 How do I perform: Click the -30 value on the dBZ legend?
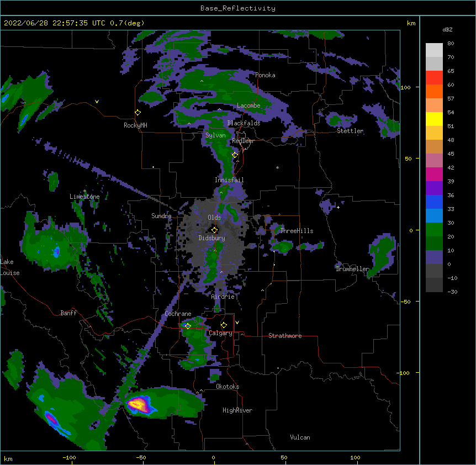pyautogui.click(x=452, y=292)
